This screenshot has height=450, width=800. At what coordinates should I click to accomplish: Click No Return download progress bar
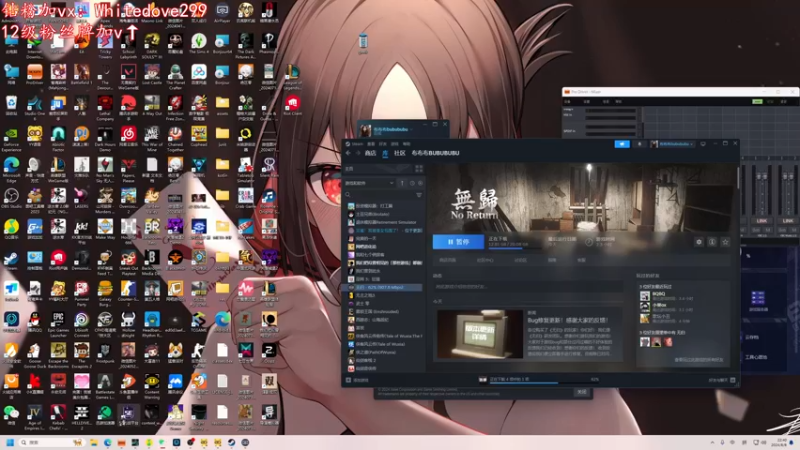pos(513,247)
